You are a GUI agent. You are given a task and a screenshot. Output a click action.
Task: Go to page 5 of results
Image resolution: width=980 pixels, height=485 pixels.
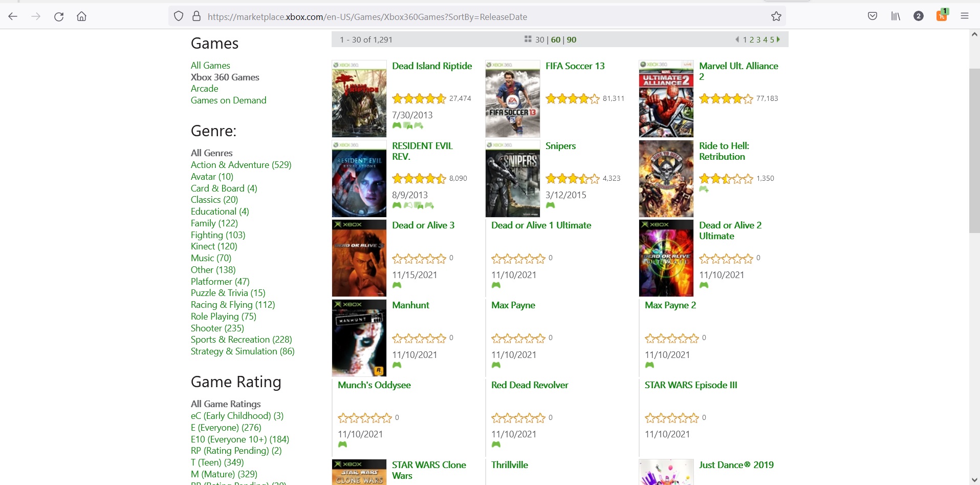tap(772, 39)
